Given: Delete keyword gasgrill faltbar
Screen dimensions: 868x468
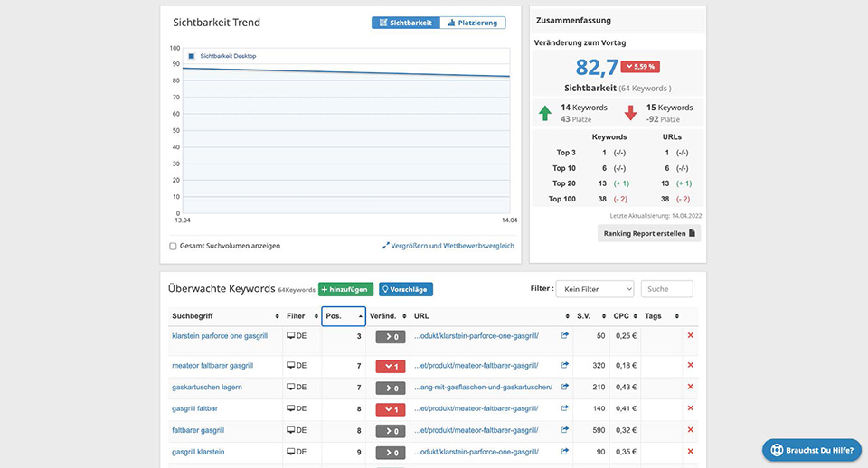Looking at the screenshot, I should tap(690, 408).
